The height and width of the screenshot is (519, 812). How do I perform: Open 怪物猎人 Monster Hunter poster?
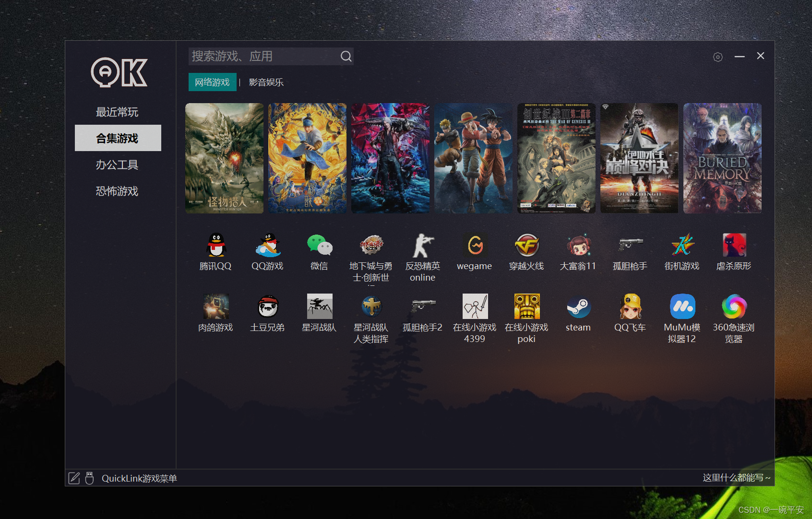click(224, 158)
